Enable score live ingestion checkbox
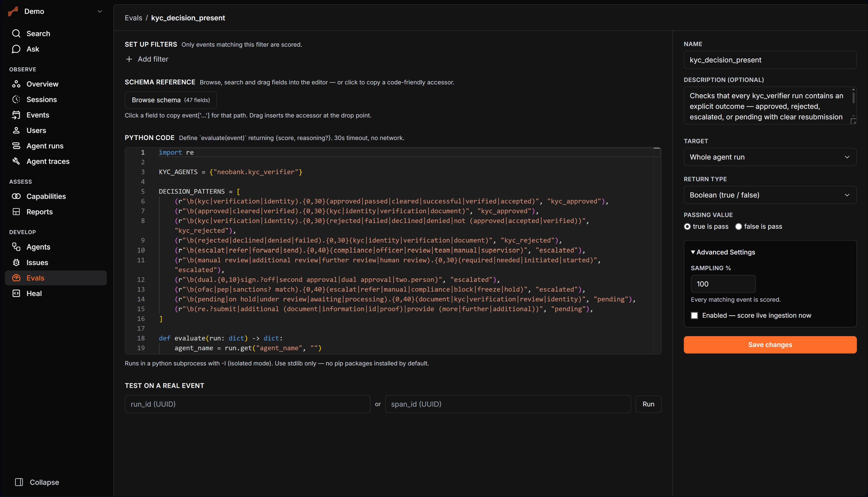Image resolution: width=868 pixels, height=497 pixels. 694,316
